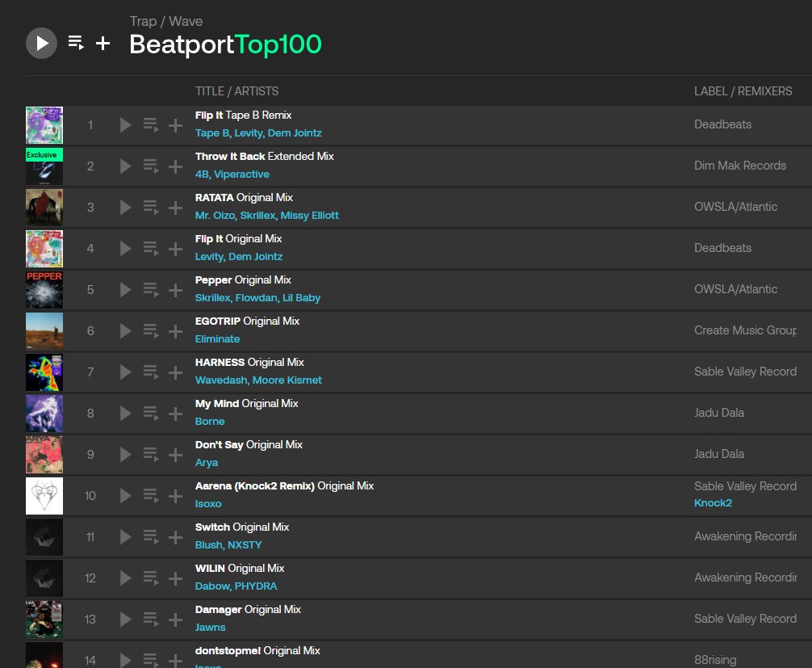Play track 4 Flip It Original Mix
Screen dimensions: 812x668
[125, 249]
